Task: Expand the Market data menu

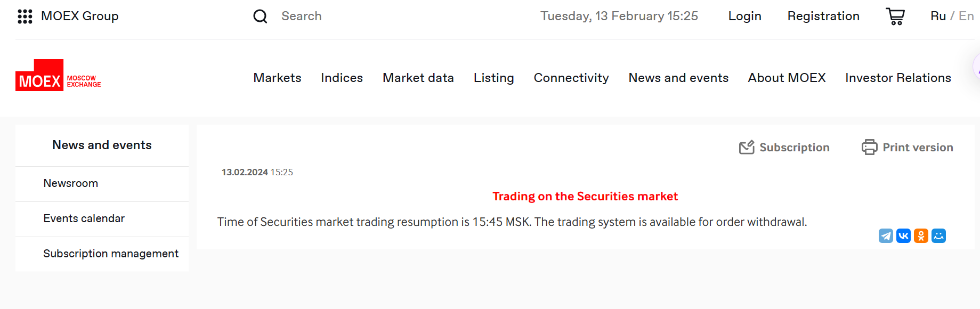Action: pyautogui.click(x=418, y=78)
